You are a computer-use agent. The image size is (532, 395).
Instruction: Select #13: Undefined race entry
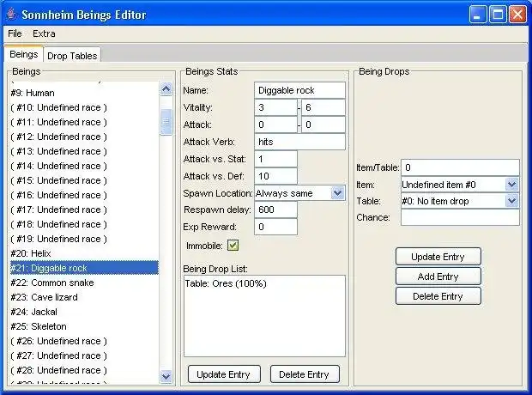point(84,151)
